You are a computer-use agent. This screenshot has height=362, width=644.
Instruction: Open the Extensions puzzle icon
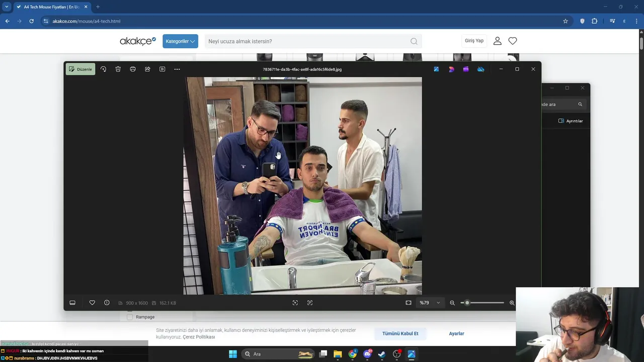[595, 21]
